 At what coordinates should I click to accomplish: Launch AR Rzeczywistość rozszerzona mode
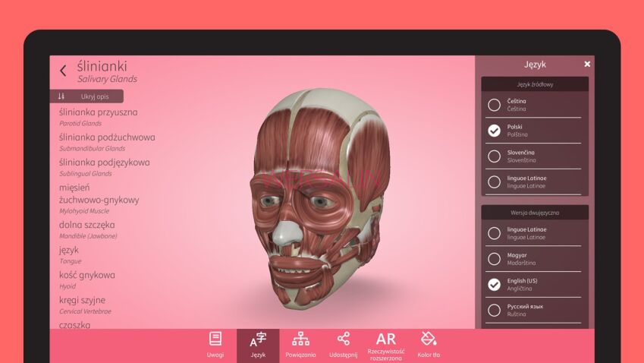pyautogui.click(x=385, y=343)
